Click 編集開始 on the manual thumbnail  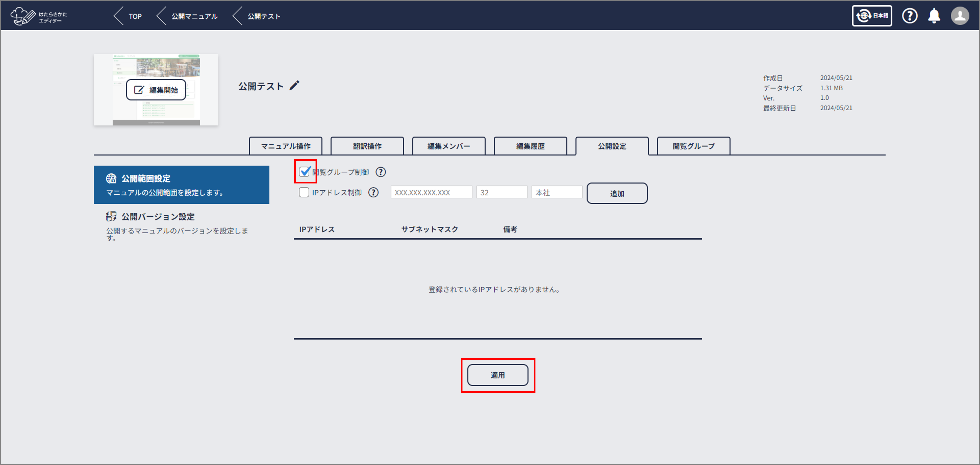coord(156,90)
